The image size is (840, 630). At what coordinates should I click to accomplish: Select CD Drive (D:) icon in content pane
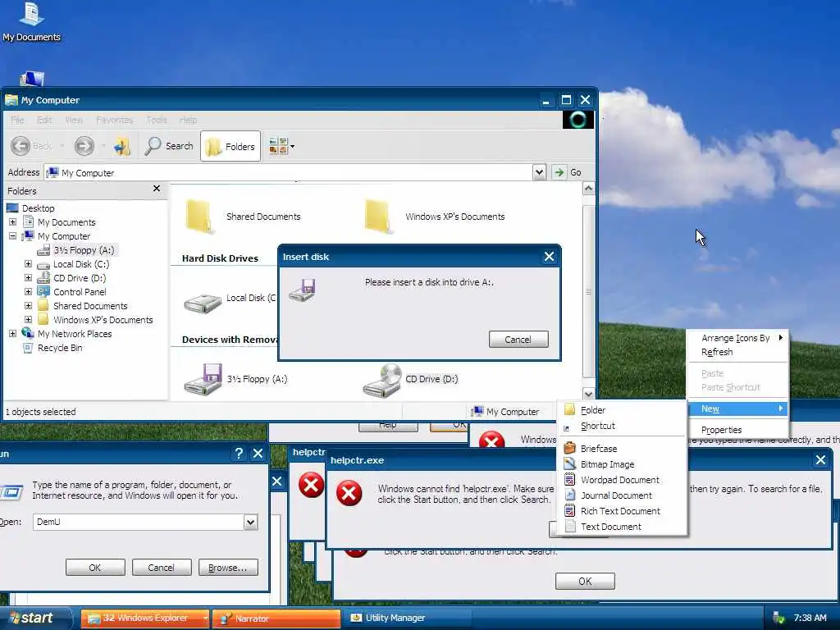click(382, 381)
